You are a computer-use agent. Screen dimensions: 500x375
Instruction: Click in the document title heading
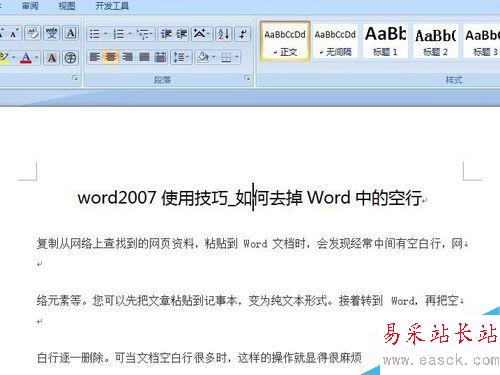tap(251, 198)
